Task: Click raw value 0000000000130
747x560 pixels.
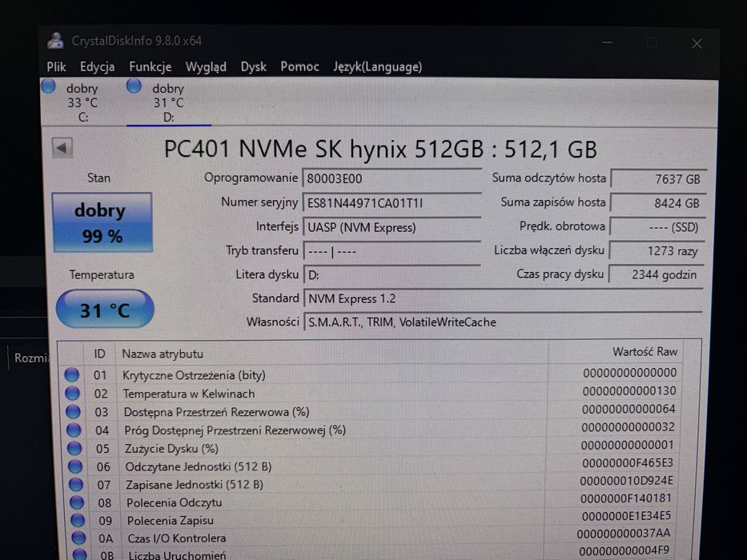Action: [x=629, y=391]
